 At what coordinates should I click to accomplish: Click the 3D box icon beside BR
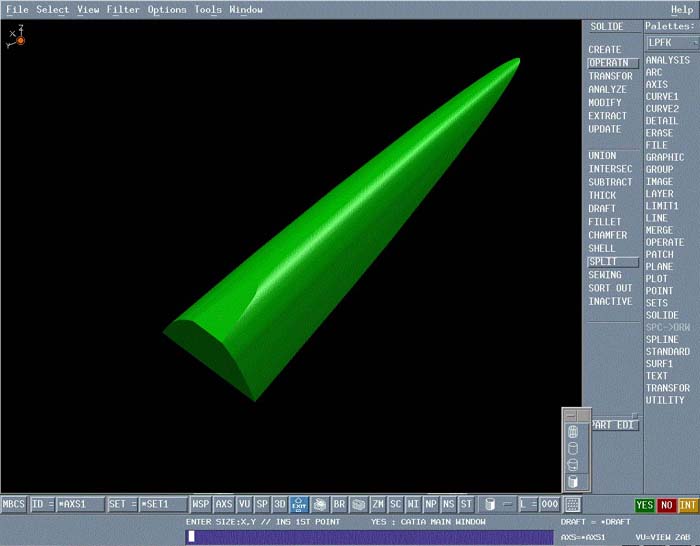pyautogui.click(x=358, y=505)
